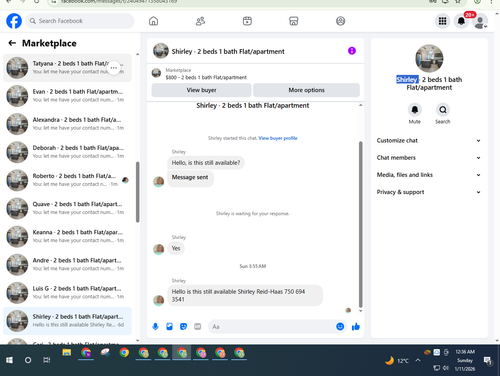This screenshot has width=500, height=376.
Task: Open the Marketplace storefront icon
Action: pyautogui.click(x=294, y=21)
